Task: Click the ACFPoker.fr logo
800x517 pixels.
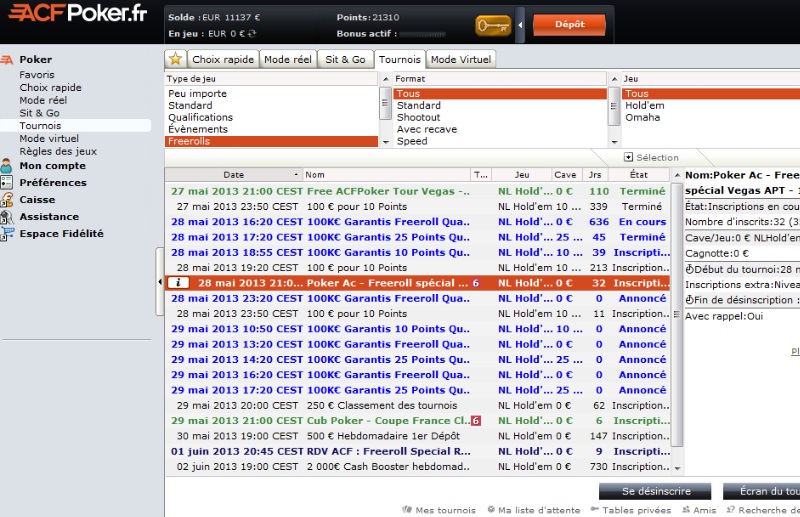Action: click(x=78, y=13)
